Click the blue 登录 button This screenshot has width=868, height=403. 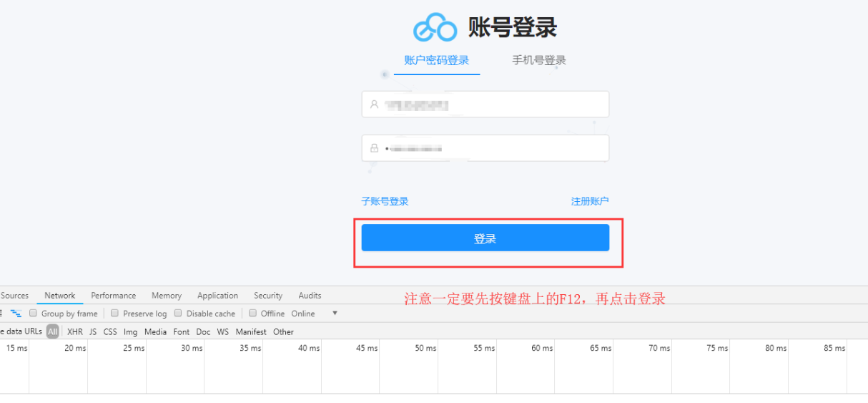(485, 238)
